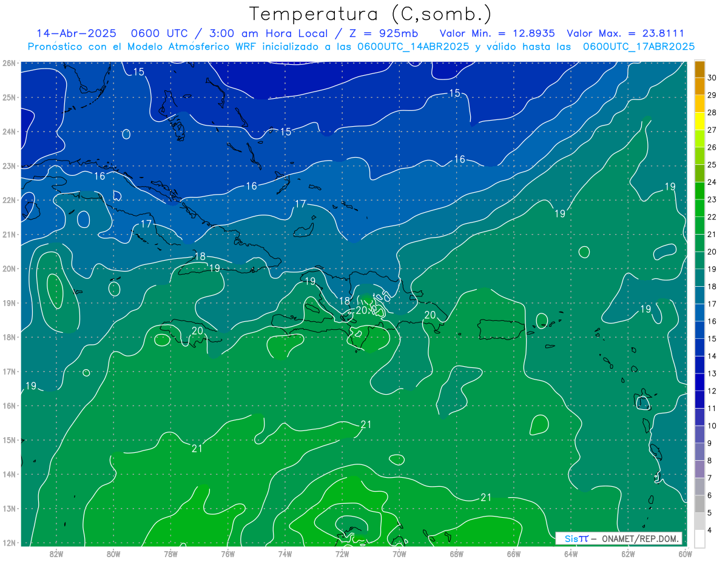The width and height of the screenshot is (728, 562).
Task: Click legend label '8' on the color scale
Action: 710,460
